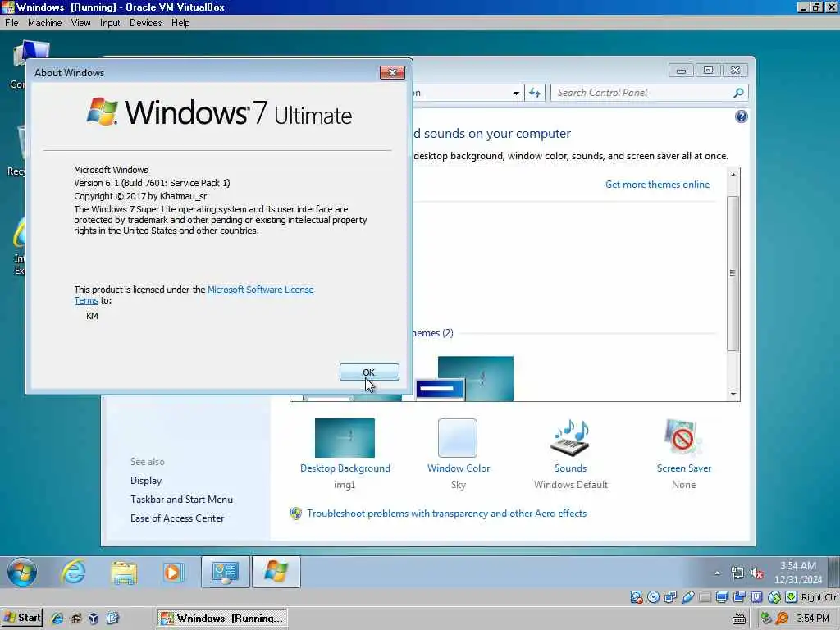
Task: Open Ease of Access Center link
Action: pyautogui.click(x=177, y=518)
